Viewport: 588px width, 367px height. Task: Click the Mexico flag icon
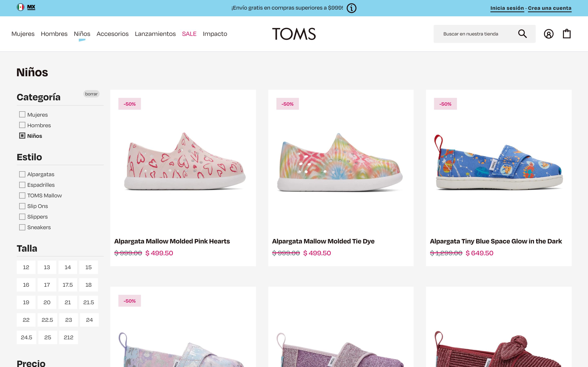coord(20,7)
